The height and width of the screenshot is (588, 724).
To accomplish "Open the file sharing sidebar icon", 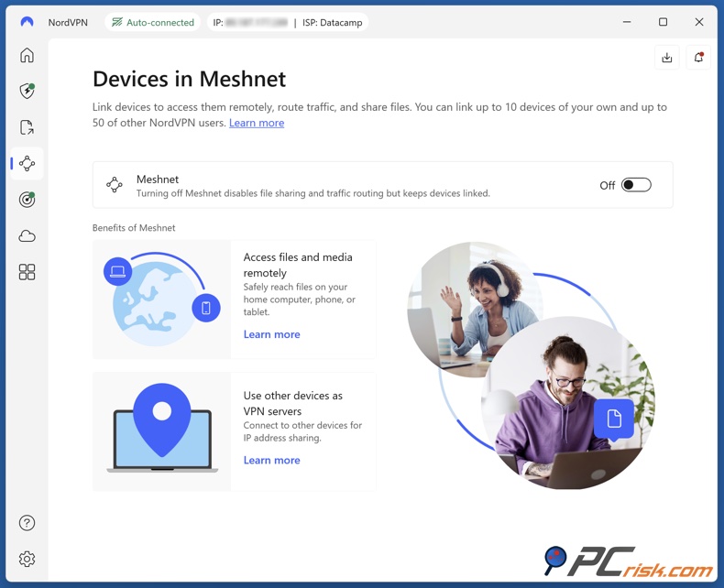I will 27,127.
